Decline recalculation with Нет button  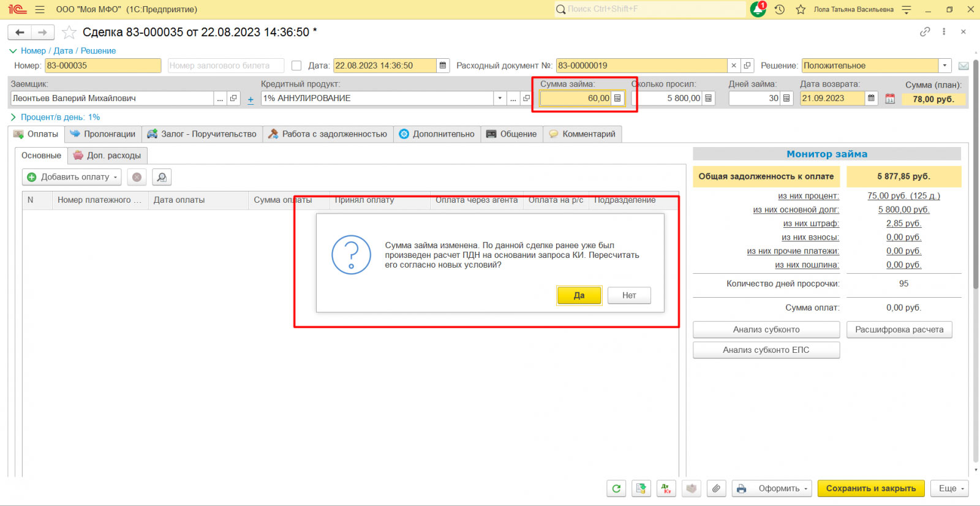click(x=629, y=295)
